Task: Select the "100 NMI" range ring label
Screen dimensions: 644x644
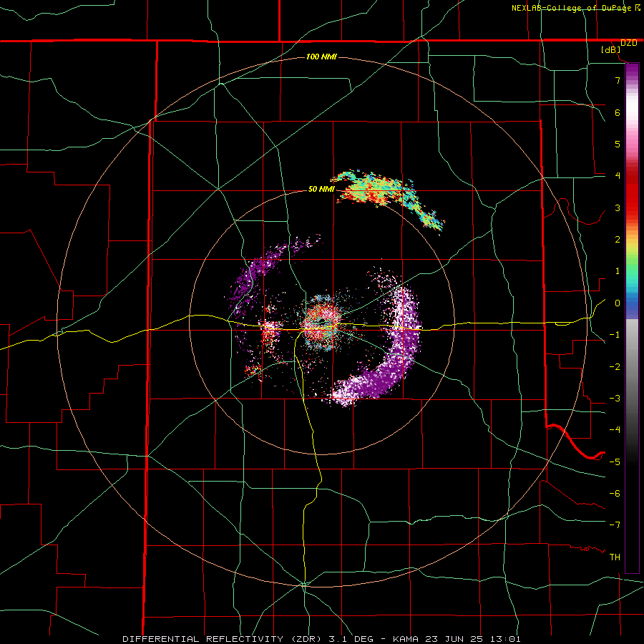Action: click(321, 57)
